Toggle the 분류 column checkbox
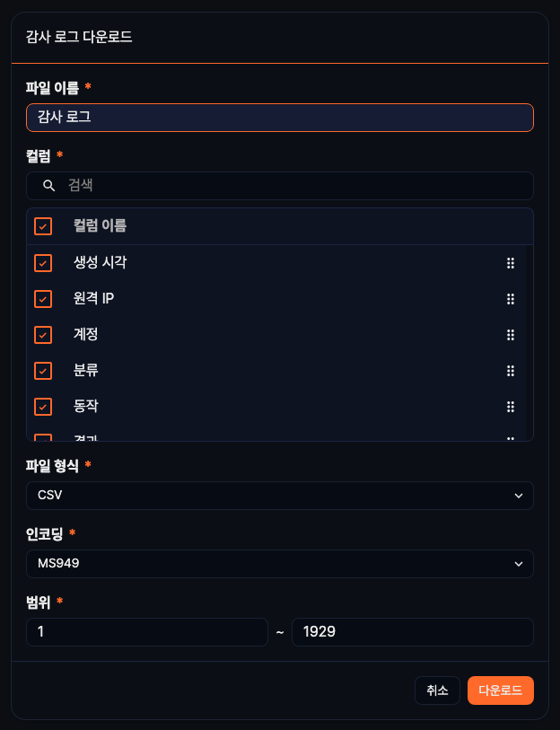This screenshot has width=560, height=730. [42, 371]
